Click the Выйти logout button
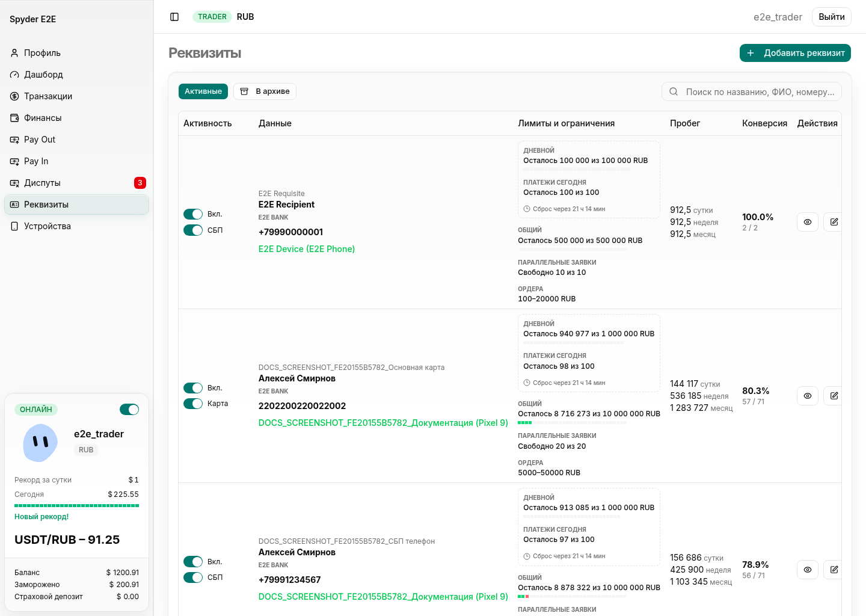This screenshot has width=866, height=616. (832, 17)
